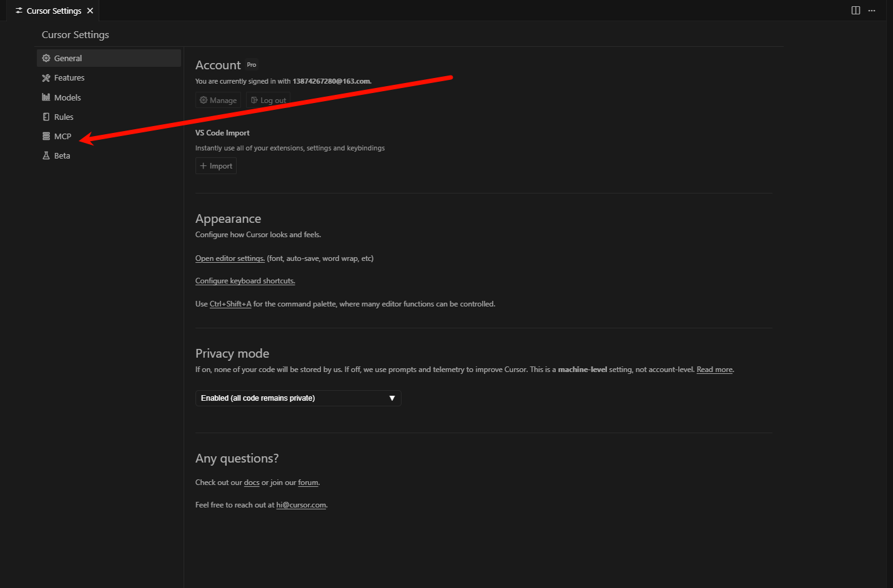Click the Ctrl+Shift+A command palette link
This screenshot has height=588, width=893.
coord(230,304)
